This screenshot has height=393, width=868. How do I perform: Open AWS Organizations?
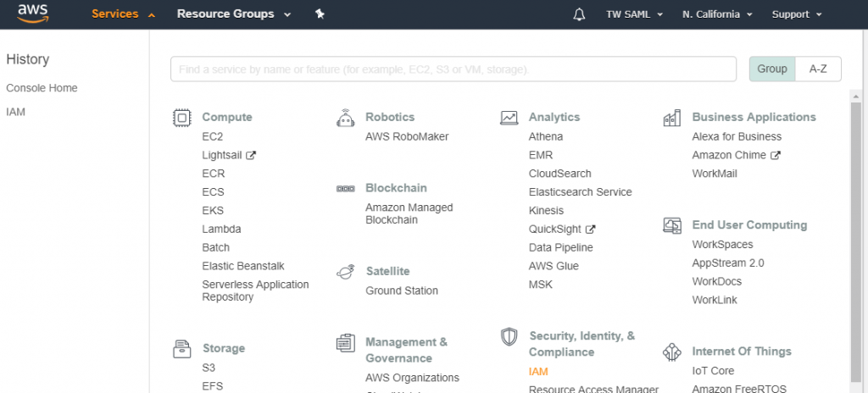click(x=413, y=378)
